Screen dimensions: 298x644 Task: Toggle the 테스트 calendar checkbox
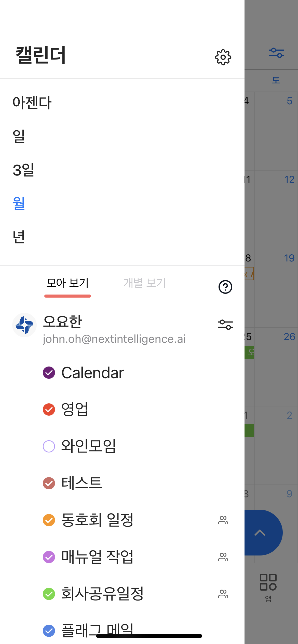[x=49, y=483]
